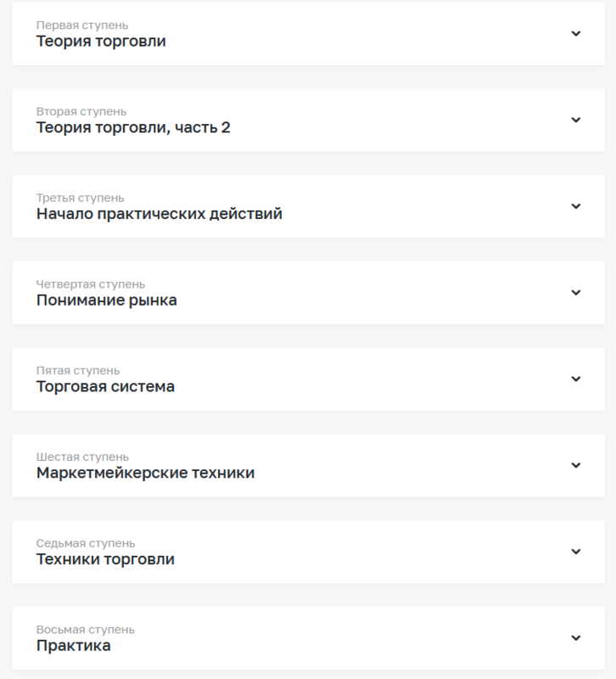Viewport: 616px width, 679px height.
Task: Open the Теория торговли, часть 2 section title
Action: pyautogui.click(x=133, y=128)
